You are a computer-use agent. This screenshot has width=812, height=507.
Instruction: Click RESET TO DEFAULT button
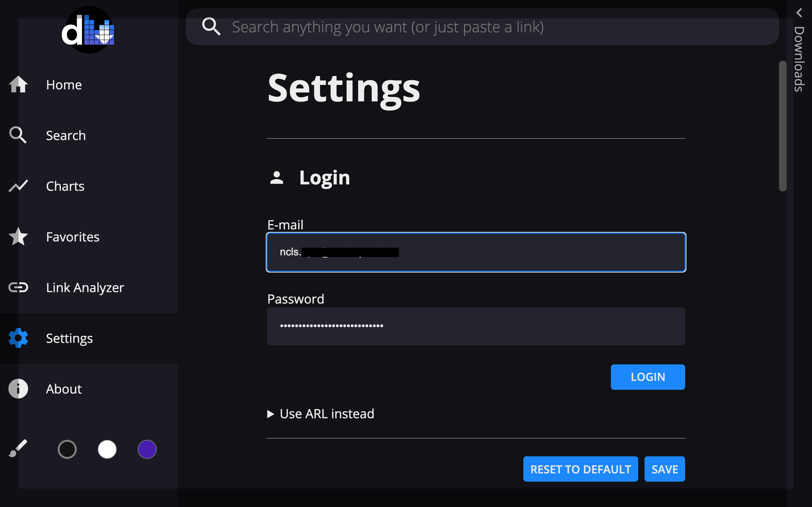point(580,469)
